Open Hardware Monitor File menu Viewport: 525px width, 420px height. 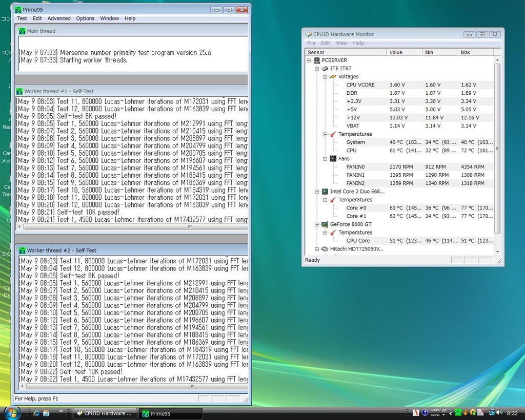coord(311,43)
